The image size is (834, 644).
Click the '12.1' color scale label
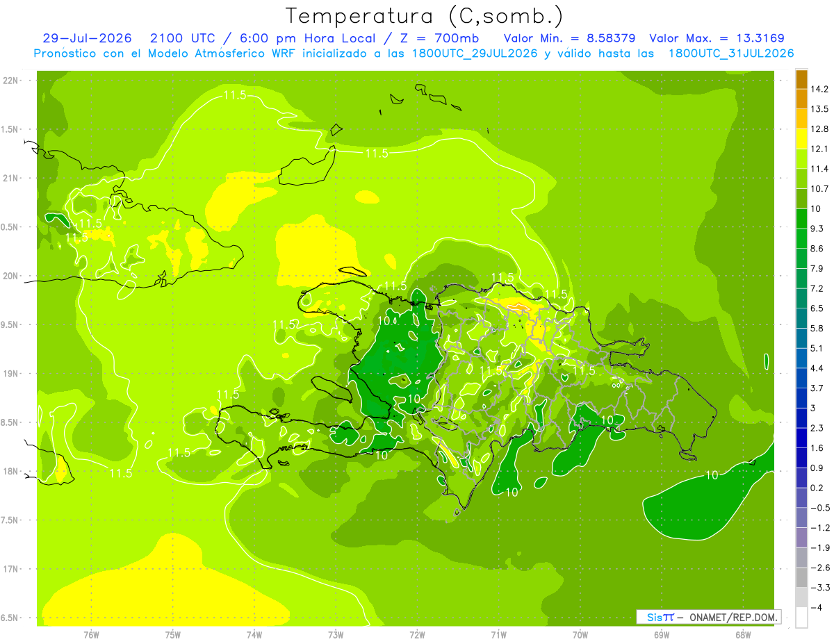[820, 149]
